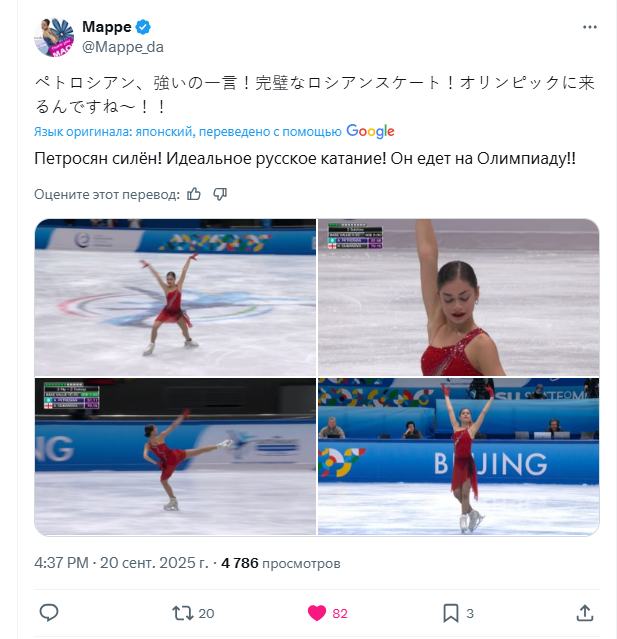Click the 4 786 views count
The height and width of the screenshot is (639, 617).
click(280, 563)
